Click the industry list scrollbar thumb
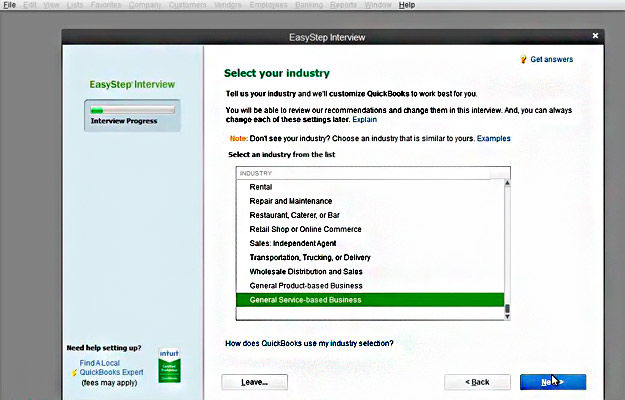The height and width of the screenshot is (400, 625). [x=507, y=309]
